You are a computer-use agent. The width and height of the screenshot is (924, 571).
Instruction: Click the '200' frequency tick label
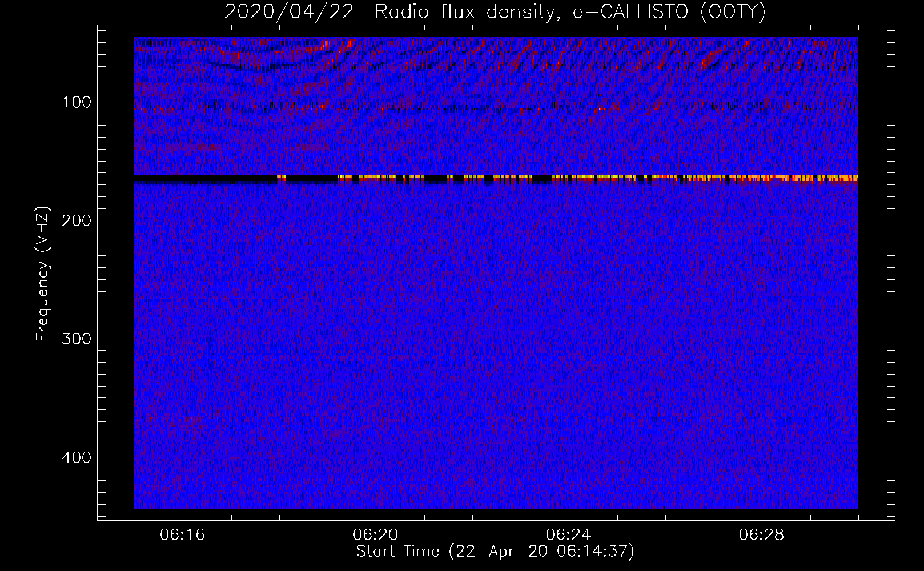(x=77, y=220)
